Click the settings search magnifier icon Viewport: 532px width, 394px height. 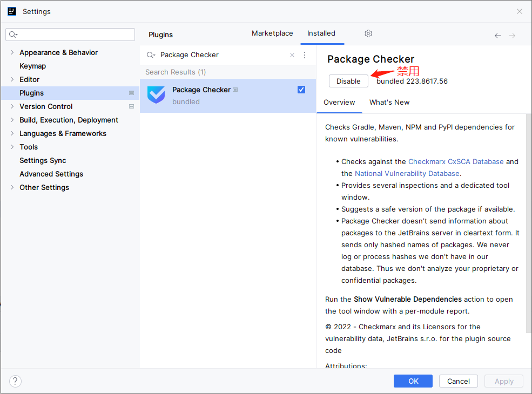click(13, 34)
